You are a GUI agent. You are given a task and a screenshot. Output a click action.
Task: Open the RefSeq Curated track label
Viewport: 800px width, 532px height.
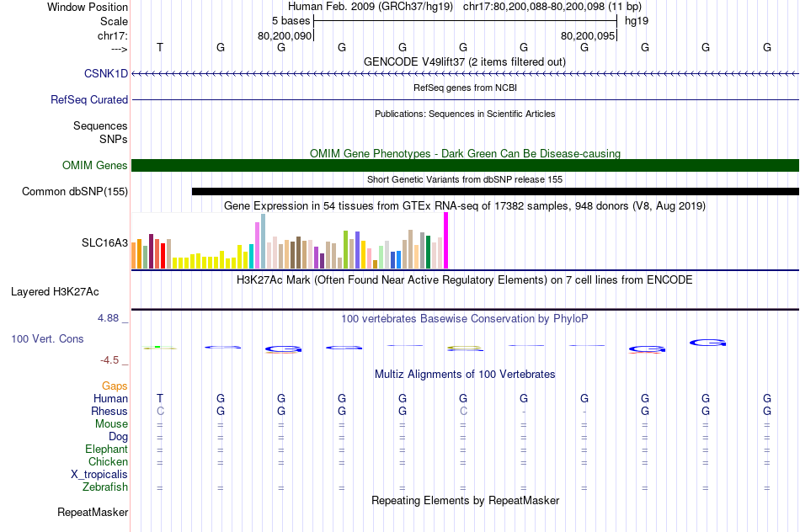point(88,99)
